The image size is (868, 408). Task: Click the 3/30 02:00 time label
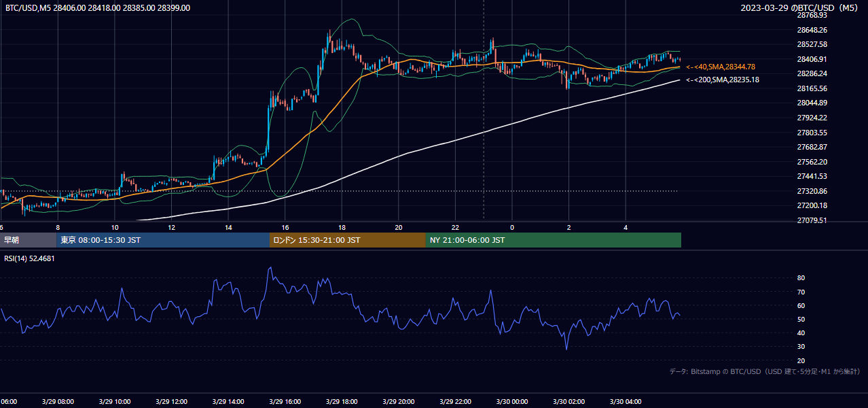pos(568,402)
